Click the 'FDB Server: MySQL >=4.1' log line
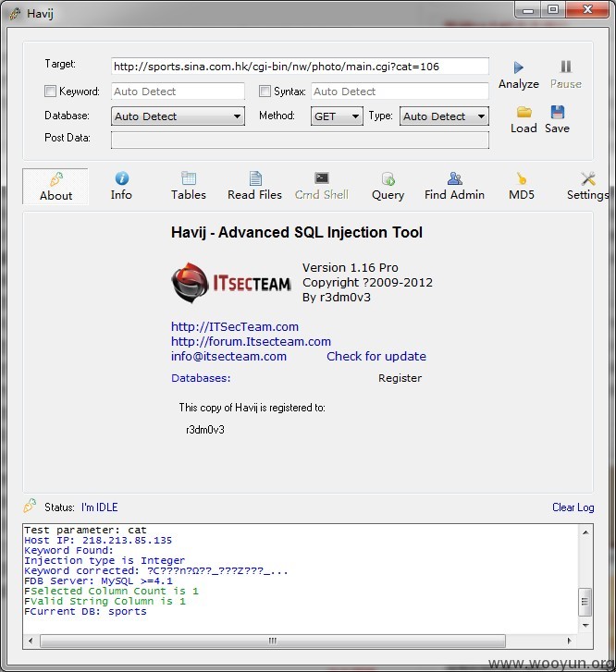 (98, 581)
